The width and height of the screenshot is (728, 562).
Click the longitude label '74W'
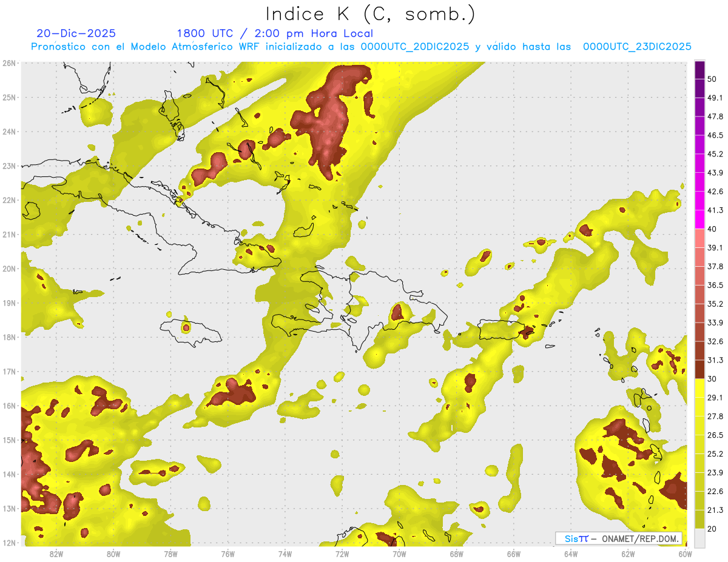point(285,554)
